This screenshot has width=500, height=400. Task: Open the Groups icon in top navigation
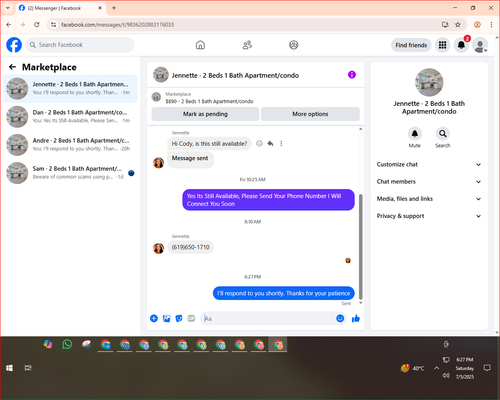click(x=294, y=45)
